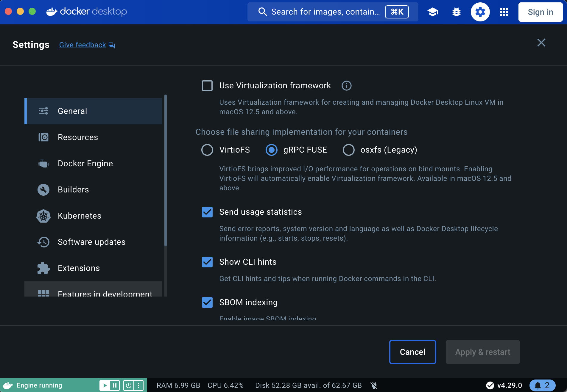Open the Software updates settings tab

click(93, 242)
